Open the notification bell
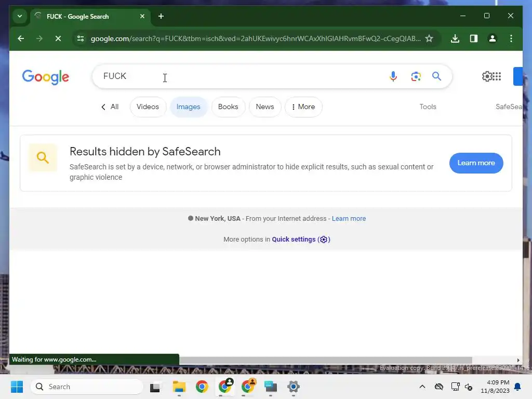This screenshot has height=399, width=532. coord(517,387)
